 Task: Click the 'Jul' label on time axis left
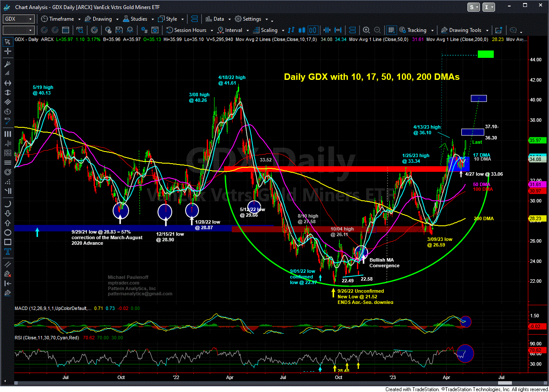tap(66, 377)
